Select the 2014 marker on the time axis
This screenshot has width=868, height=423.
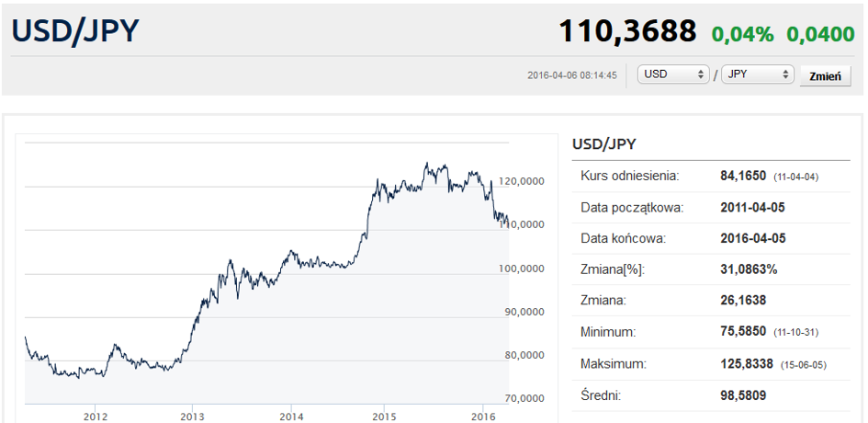pos(290,417)
